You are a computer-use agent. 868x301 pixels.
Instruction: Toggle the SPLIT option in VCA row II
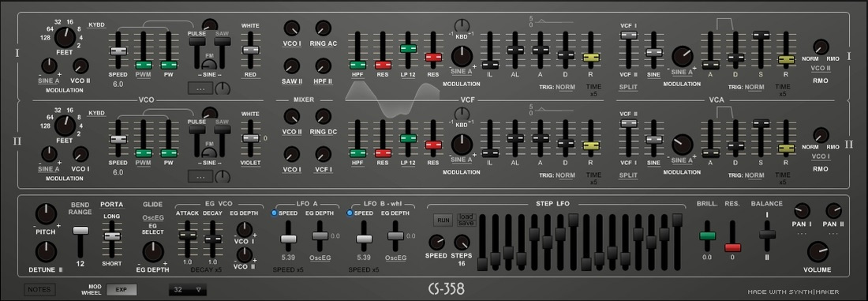(628, 175)
